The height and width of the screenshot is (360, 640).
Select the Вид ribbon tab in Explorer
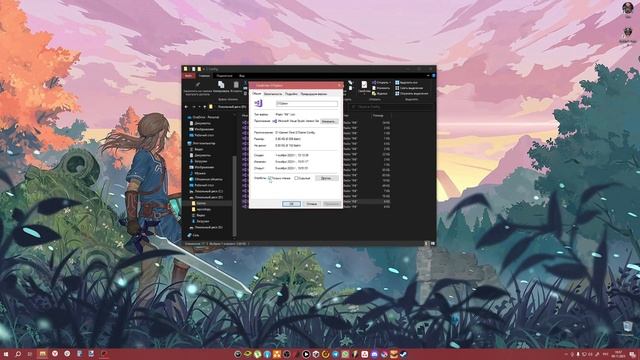pyautogui.click(x=242, y=76)
